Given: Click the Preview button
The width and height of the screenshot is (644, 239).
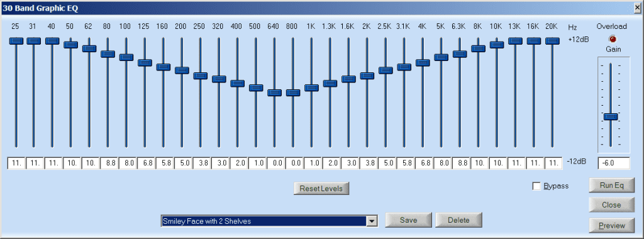Looking at the screenshot, I should 611,225.
